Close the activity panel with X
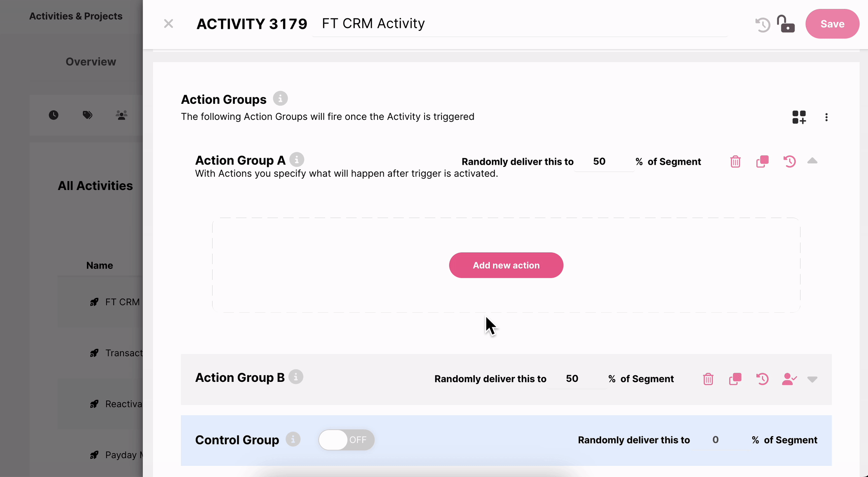This screenshot has height=477, width=868. coord(168,24)
